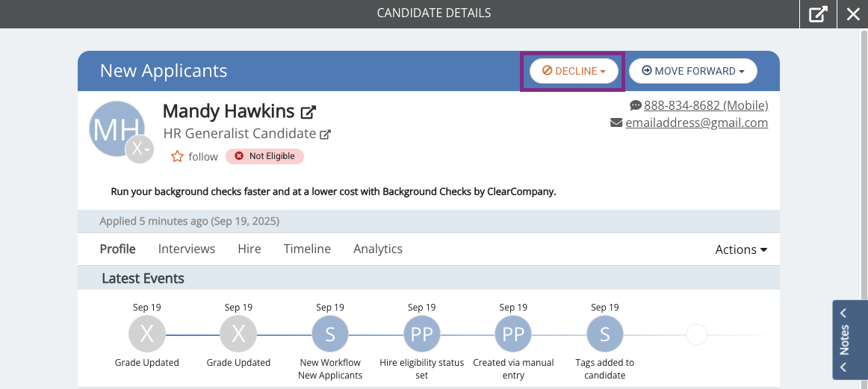The height and width of the screenshot is (389, 868).
Task: Select the Tags added to candidate event
Action: pyautogui.click(x=604, y=334)
